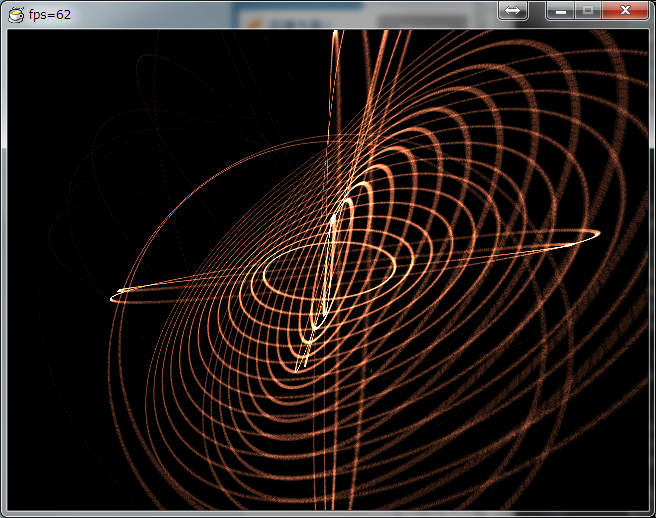Screen dimensions: 656x518
Task: Click the Java coffee cup window icon
Action: (x=16, y=15)
